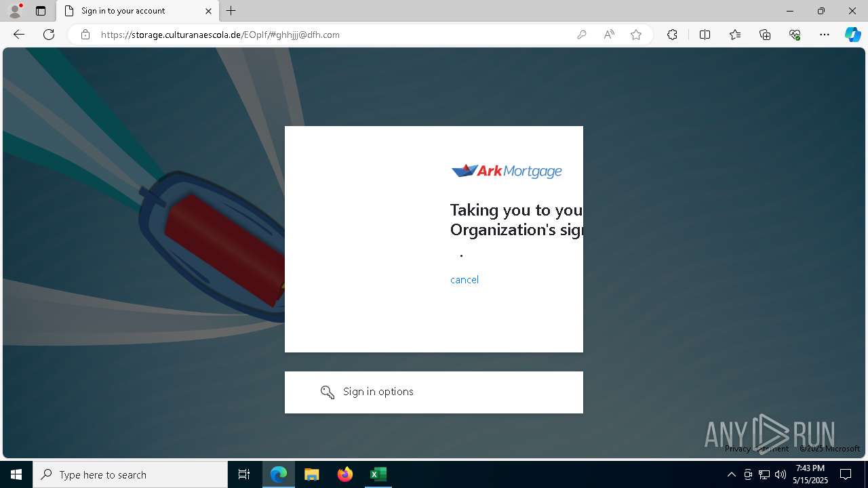Toggle split screen view
This screenshot has width=868, height=488.
point(705,35)
